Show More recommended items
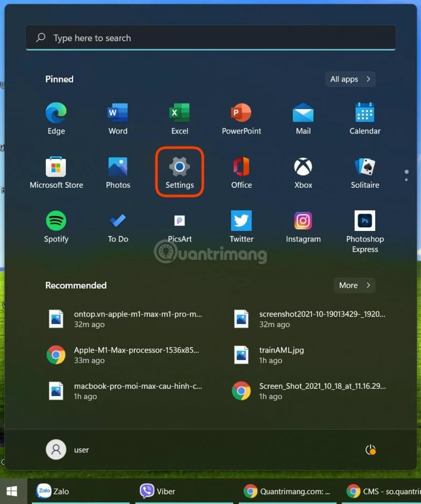 [x=355, y=286]
